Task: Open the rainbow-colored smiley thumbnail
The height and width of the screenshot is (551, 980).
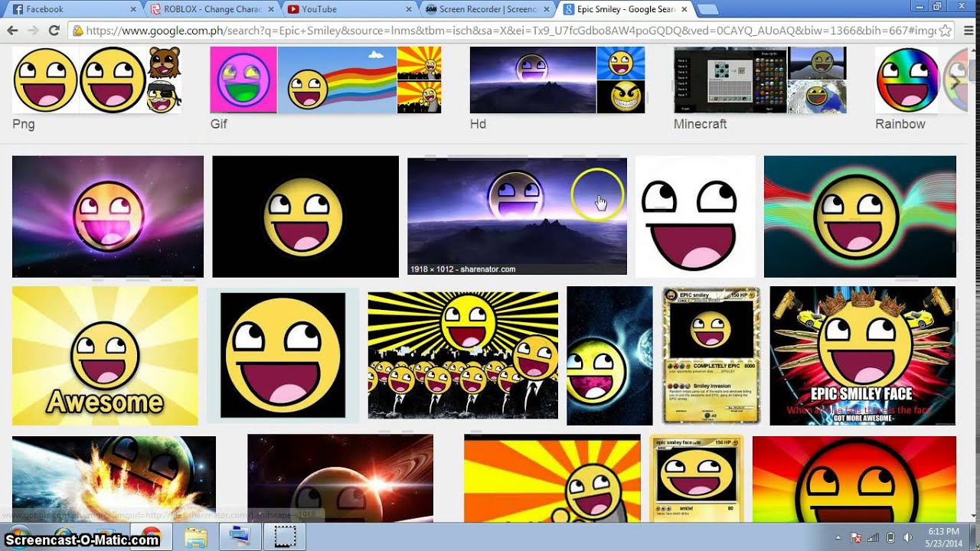Action: pos(907,80)
